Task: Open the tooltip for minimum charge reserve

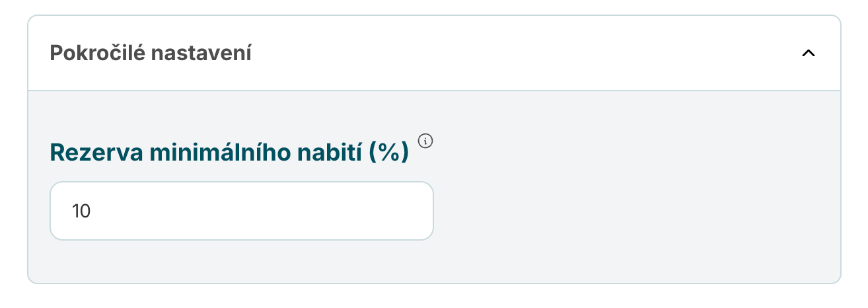Action: click(x=426, y=140)
